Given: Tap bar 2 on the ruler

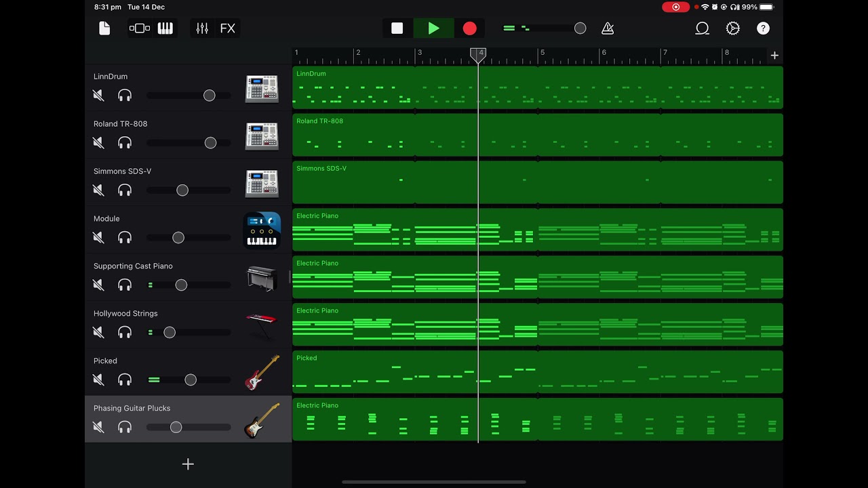Looking at the screenshot, I should pos(358,53).
